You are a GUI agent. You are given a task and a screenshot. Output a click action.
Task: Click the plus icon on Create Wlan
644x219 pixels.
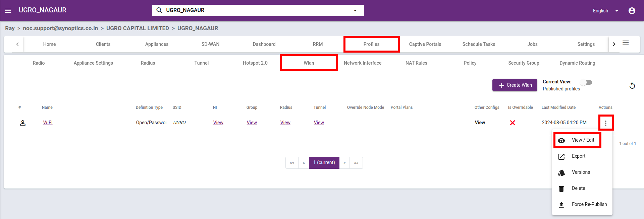[x=501, y=85]
